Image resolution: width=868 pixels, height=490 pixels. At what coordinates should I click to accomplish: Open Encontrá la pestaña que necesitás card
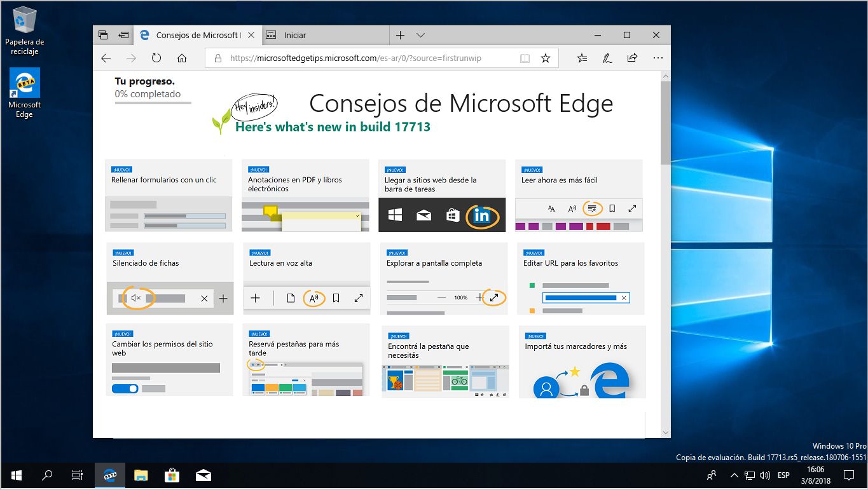point(445,362)
